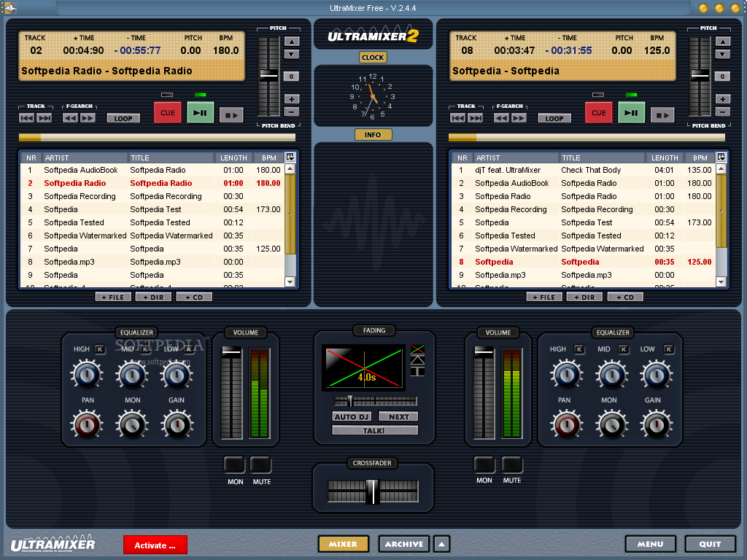Click right deck pitch bend minus
The image size is (747, 560).
coord(723,112)
